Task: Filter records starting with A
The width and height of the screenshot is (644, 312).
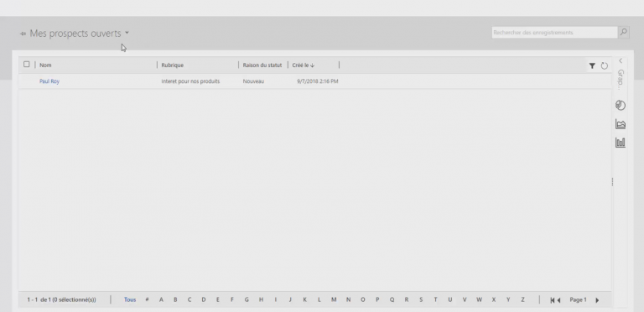Action: coord(161,299)
